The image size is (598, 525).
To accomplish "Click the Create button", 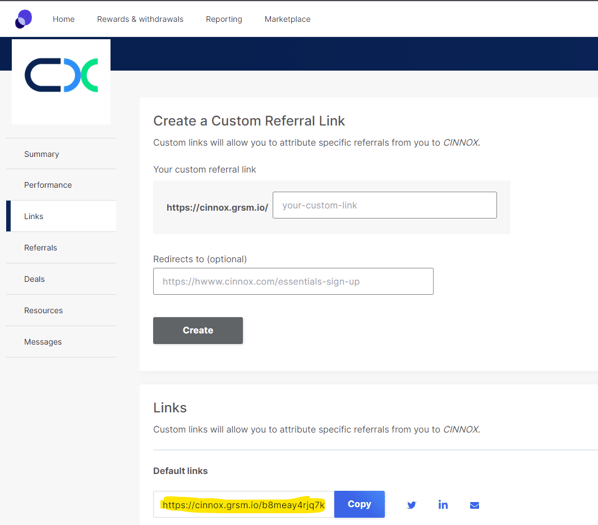I will coord(198,331).
